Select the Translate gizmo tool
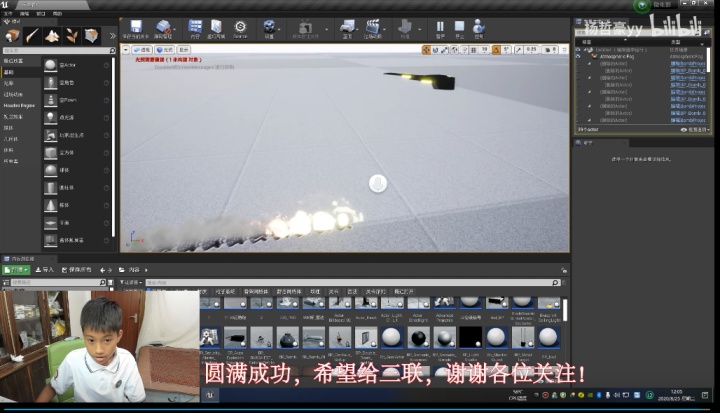The width and height of the screenshot is (720, 413). tap(426, 50)
